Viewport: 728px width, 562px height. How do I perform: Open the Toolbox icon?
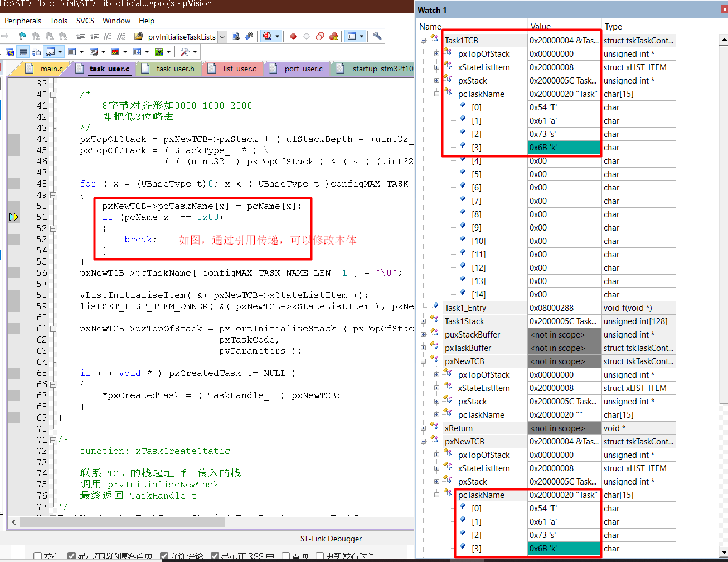click(185, 52)
